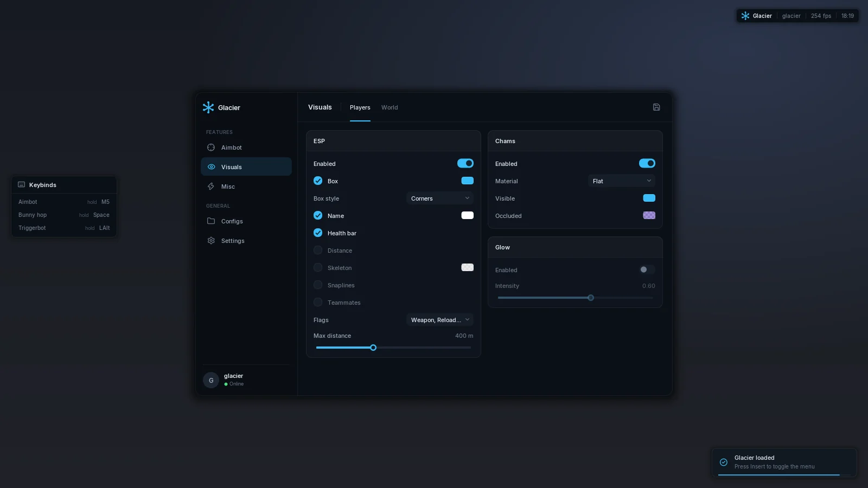The image size is (868, 488).
Task: Click the Skeleton color swatch
Action: (468, 267)
